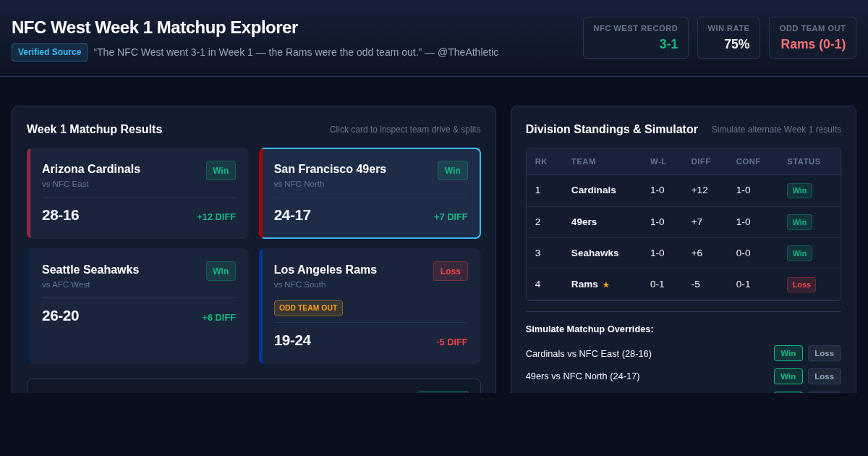Select the Cardinals row in standings

[684, 190]
